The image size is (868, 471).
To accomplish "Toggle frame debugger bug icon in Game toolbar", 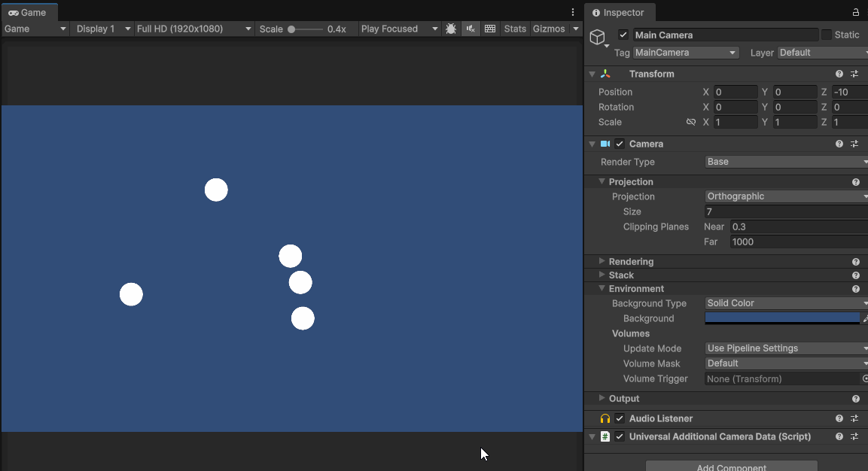I will (451, 29).
